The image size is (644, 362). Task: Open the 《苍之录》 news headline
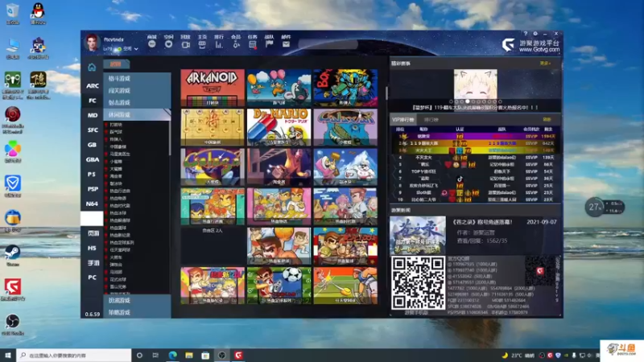482,222
